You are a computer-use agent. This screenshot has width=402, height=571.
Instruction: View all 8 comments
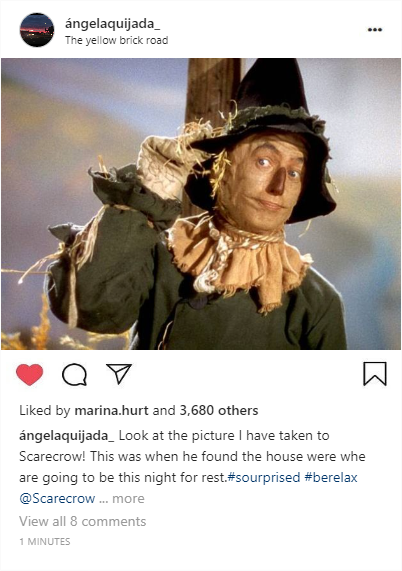coord(83,521)
